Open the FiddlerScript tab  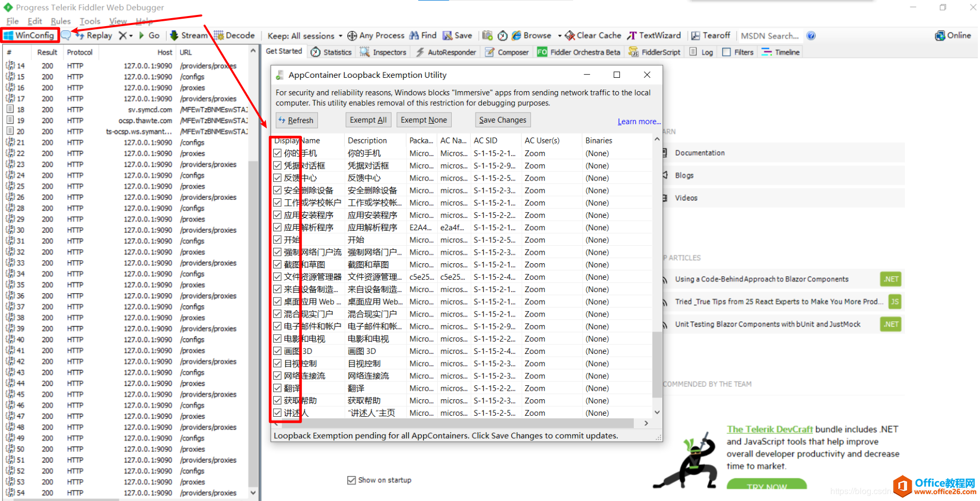tap(655, 52)
